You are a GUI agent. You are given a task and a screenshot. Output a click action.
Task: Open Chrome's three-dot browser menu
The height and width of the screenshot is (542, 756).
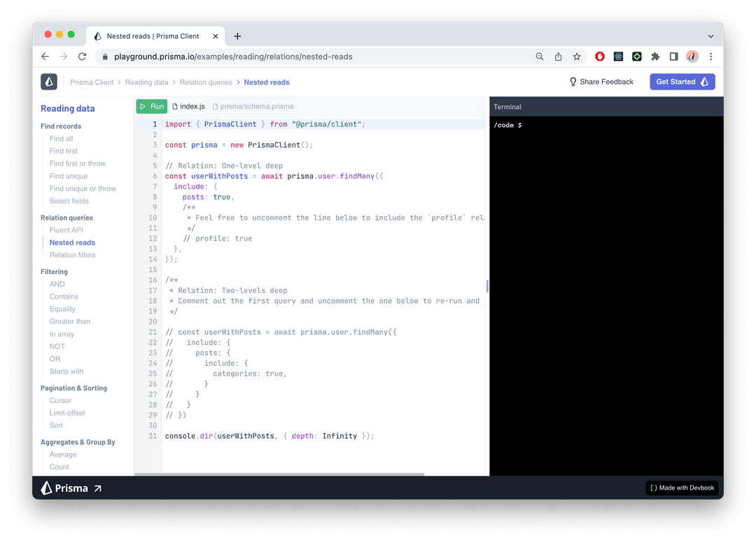coord(711,57)
